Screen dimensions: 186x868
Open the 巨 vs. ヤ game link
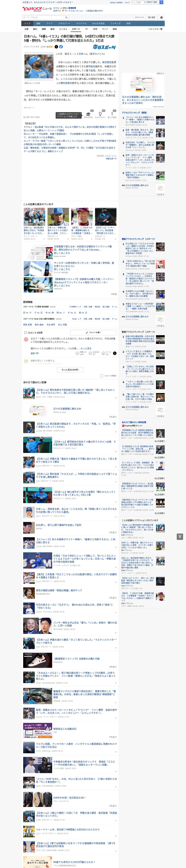(x=27, y=313)
